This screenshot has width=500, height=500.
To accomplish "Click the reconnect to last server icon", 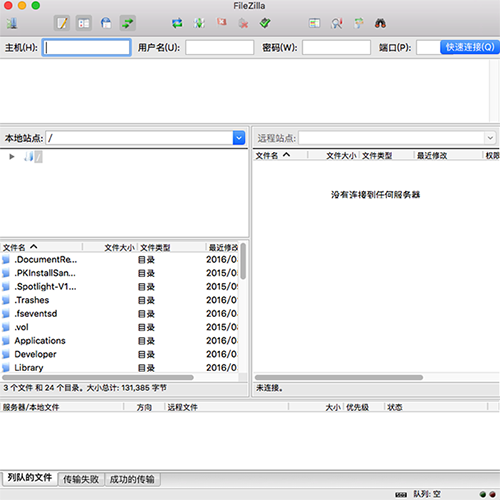I will (265, 23).
